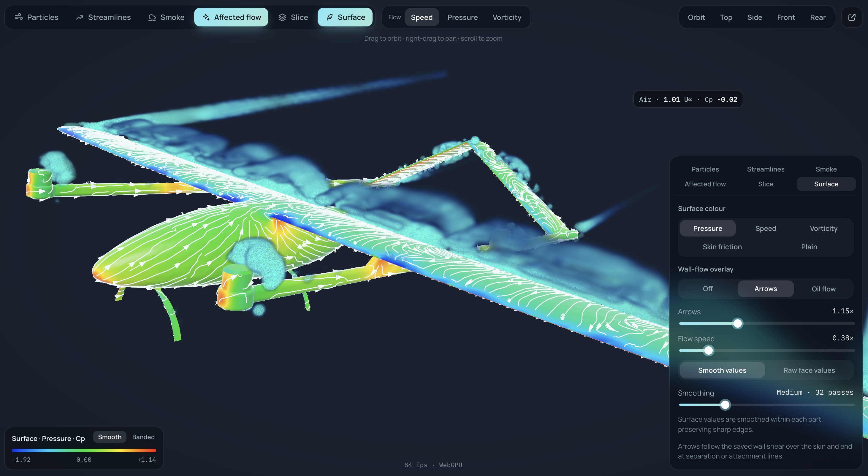Viewport: 868px width, 476px height.
Task: Click the Arrows size slider handle
Action: [x=738, y=323]
